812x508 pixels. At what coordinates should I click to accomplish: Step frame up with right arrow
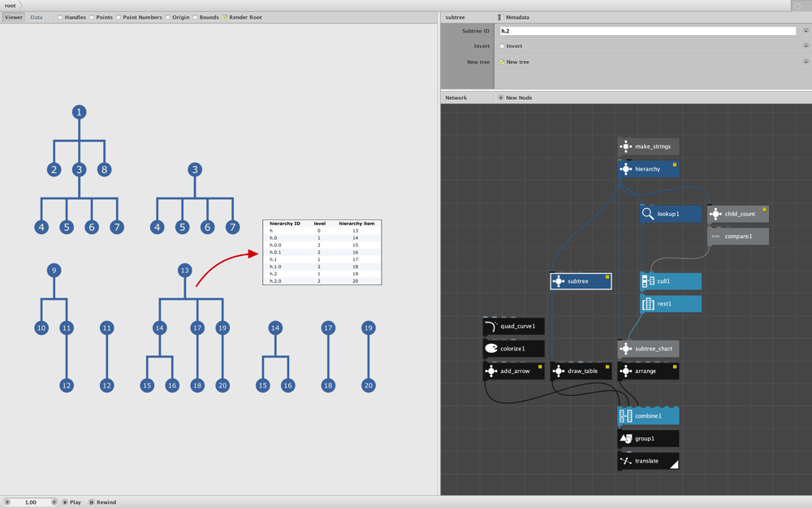pyautogui.click(x=54, y=502)
